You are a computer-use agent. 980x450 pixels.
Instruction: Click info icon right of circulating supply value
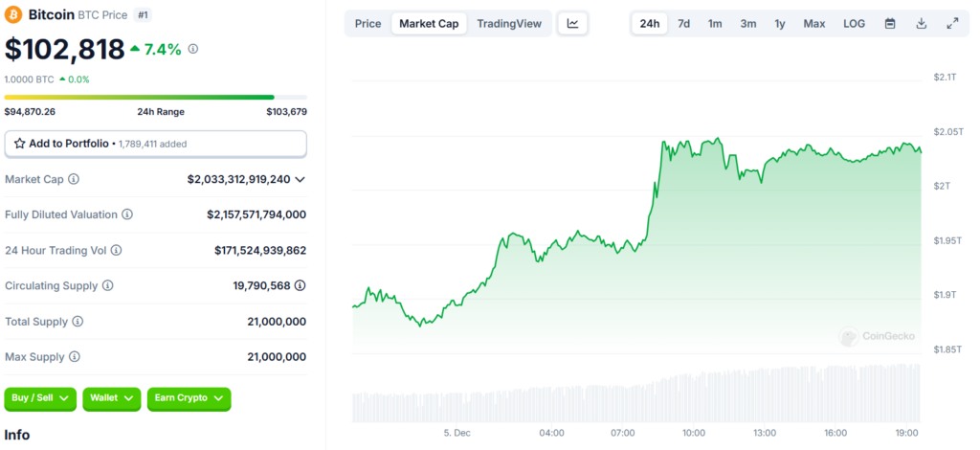(301, 285)
